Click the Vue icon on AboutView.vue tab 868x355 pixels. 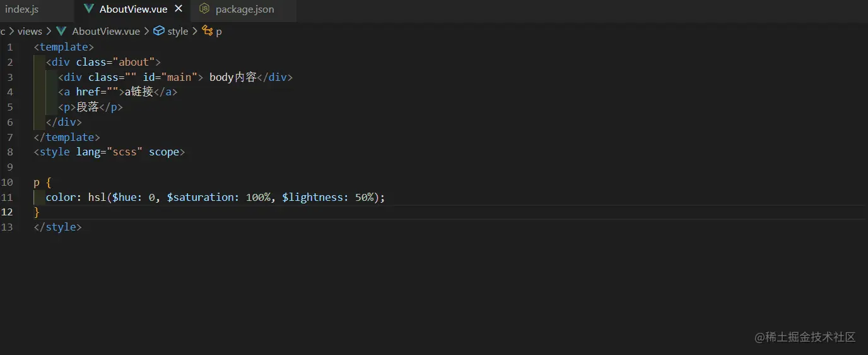(89, 9)
